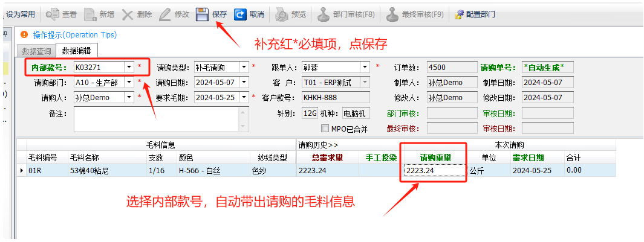
Task: Click the 1/16 支数 cell
Action: pos(161,171)
